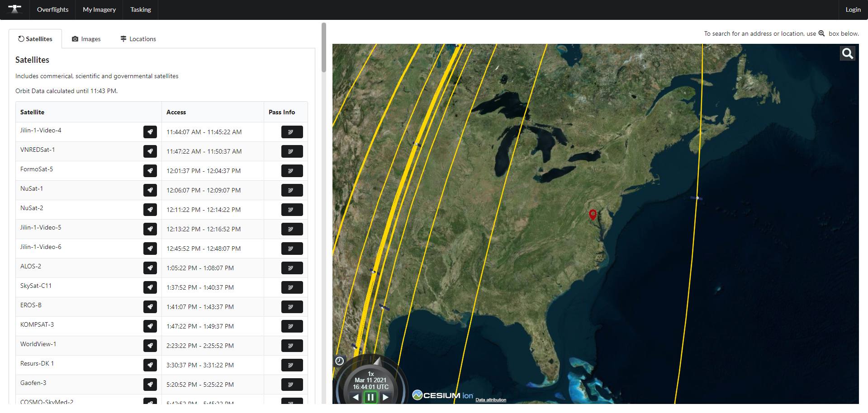Image resolution: width=868 pixels, height=413 pixels.
Task: Track VNREDSat-1 with its satellite icon button
Action: [150, 151]
